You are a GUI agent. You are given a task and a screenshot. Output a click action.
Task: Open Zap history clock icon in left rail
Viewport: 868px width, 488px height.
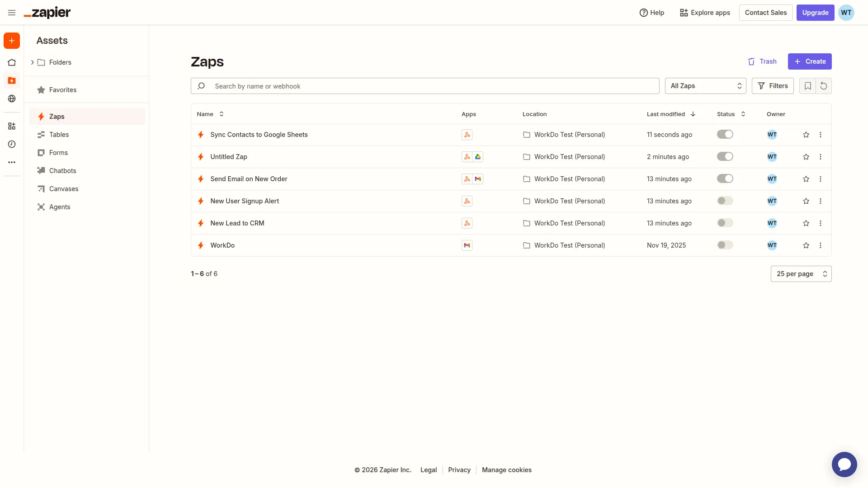(x=12, y=144)
